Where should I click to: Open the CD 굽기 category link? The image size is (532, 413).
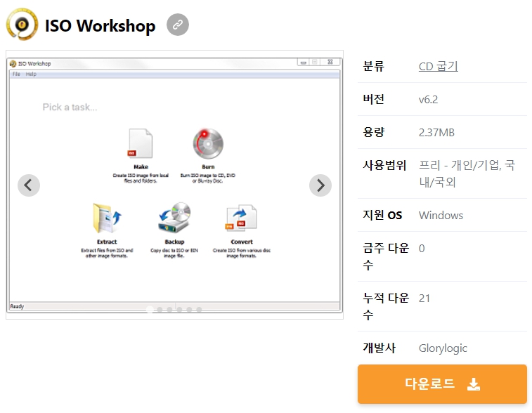point(439,66)
